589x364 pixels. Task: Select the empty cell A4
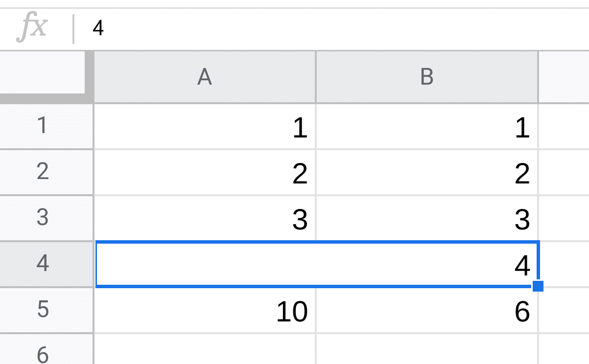pos(205,263)
